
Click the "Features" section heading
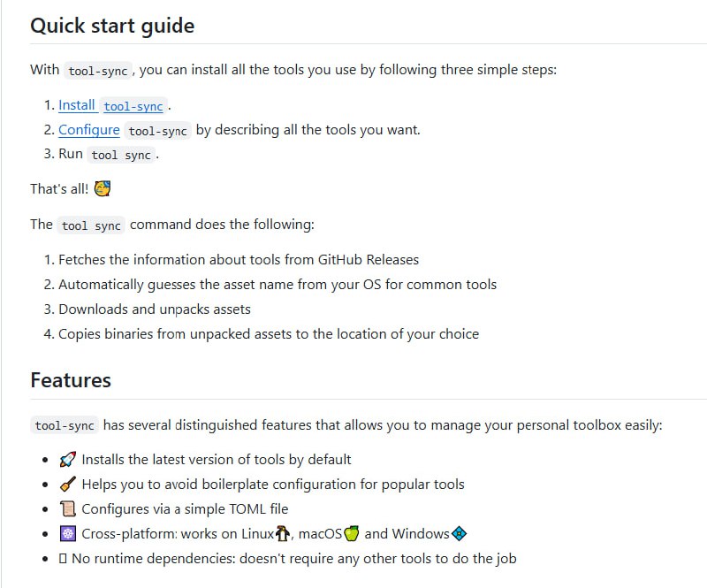71,380
